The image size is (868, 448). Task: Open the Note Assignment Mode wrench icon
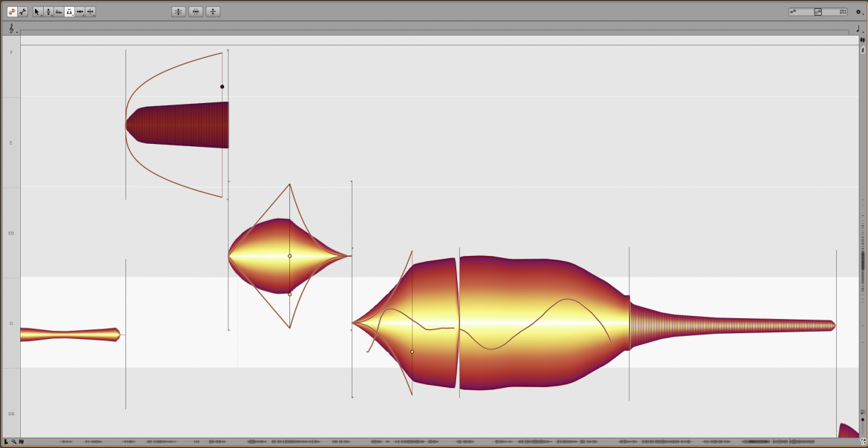[x=23, y=11]
